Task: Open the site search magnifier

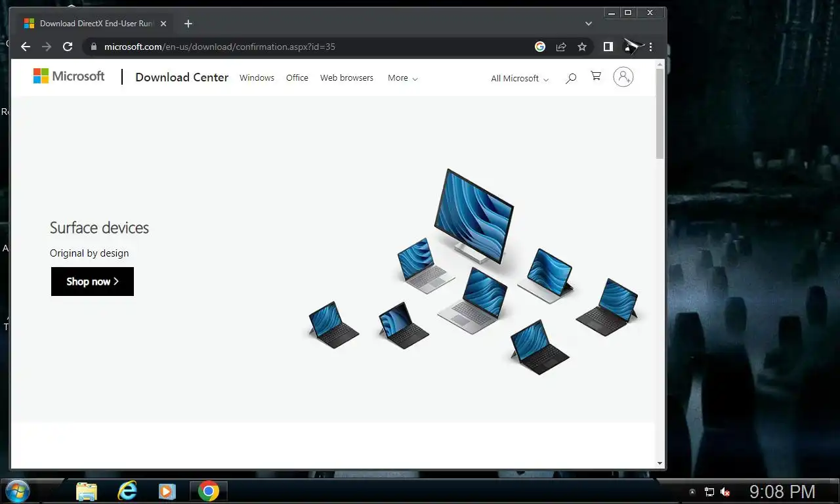Action: click(x=571, y=78)
